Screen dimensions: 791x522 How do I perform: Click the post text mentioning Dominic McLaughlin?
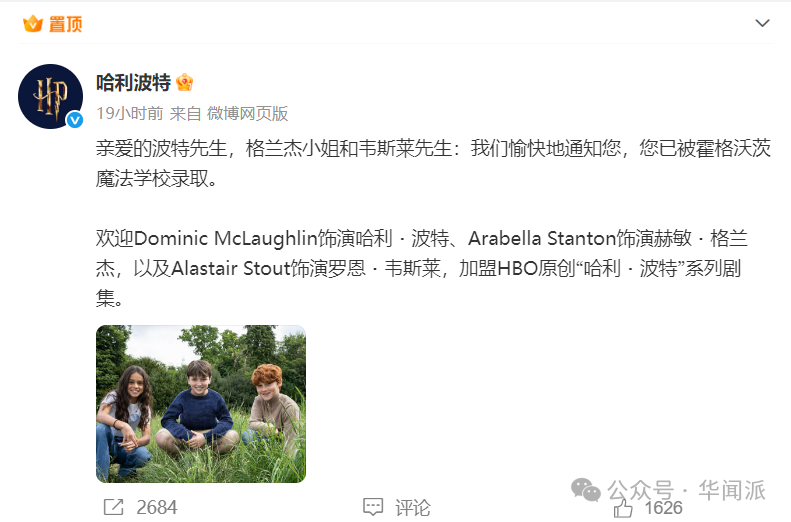pos(422,268)
